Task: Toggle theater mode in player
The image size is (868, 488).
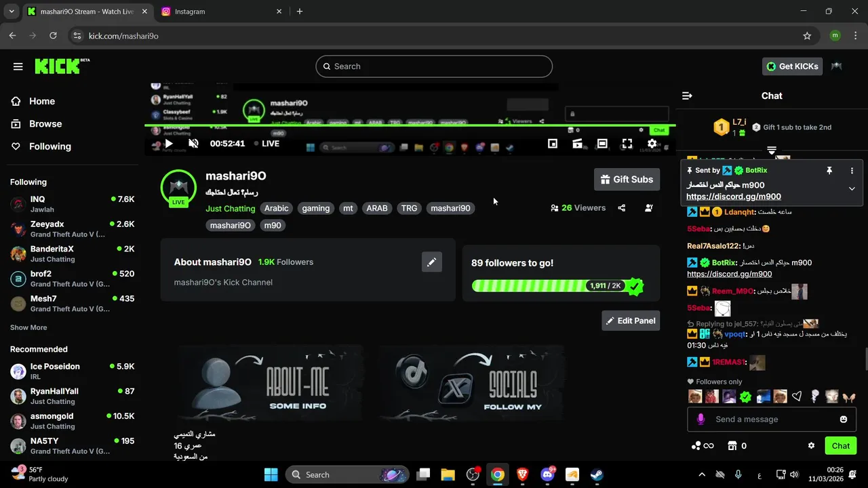Action: point(602,144)
